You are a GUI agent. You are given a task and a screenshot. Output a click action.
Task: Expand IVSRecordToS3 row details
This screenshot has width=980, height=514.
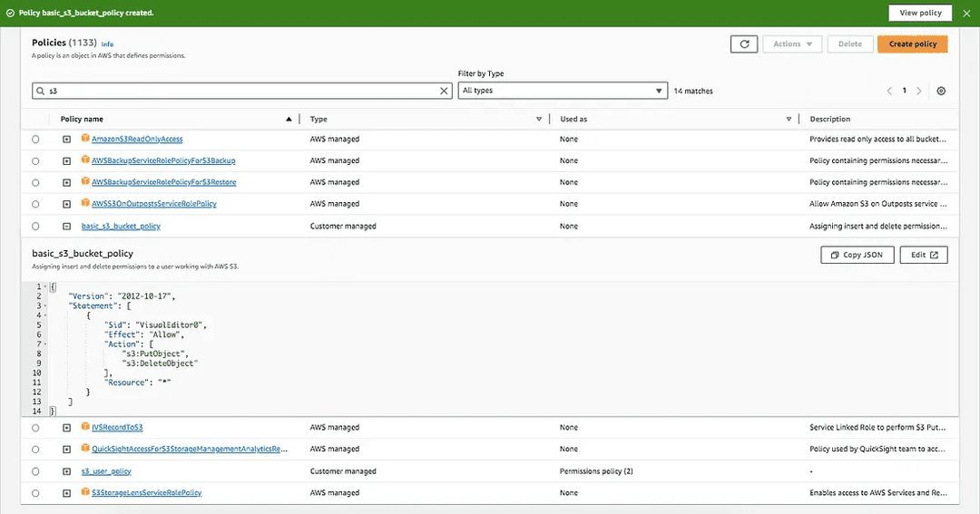click(x=67, y=428)
